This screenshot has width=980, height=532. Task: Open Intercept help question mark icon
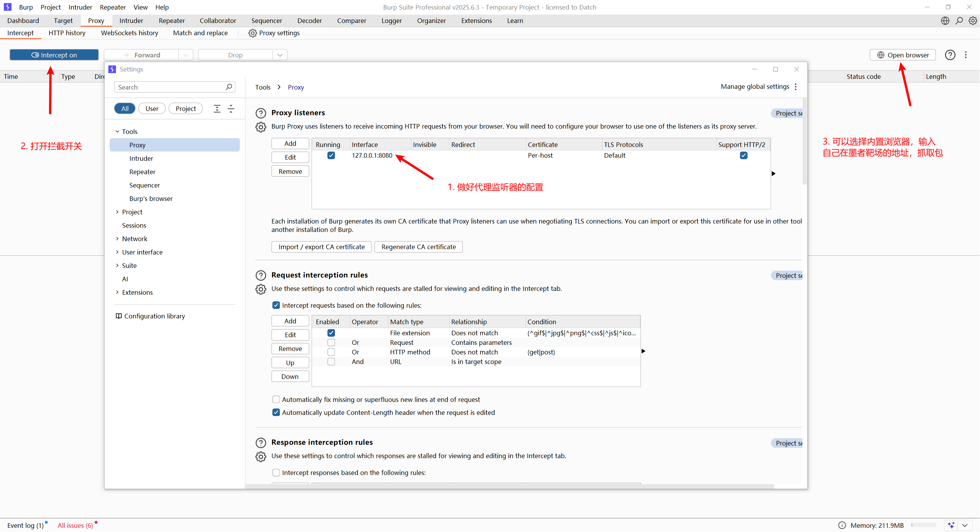pyautogui.click(x=950, y=55)
